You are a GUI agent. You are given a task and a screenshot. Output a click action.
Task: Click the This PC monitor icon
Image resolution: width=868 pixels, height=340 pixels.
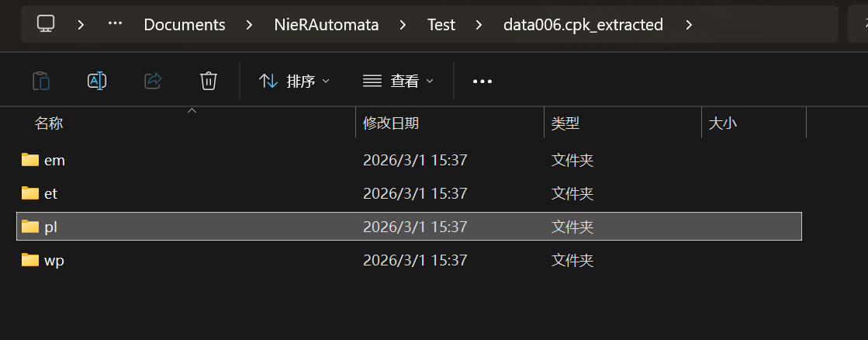pyautogui.click(x=46, y=24)
